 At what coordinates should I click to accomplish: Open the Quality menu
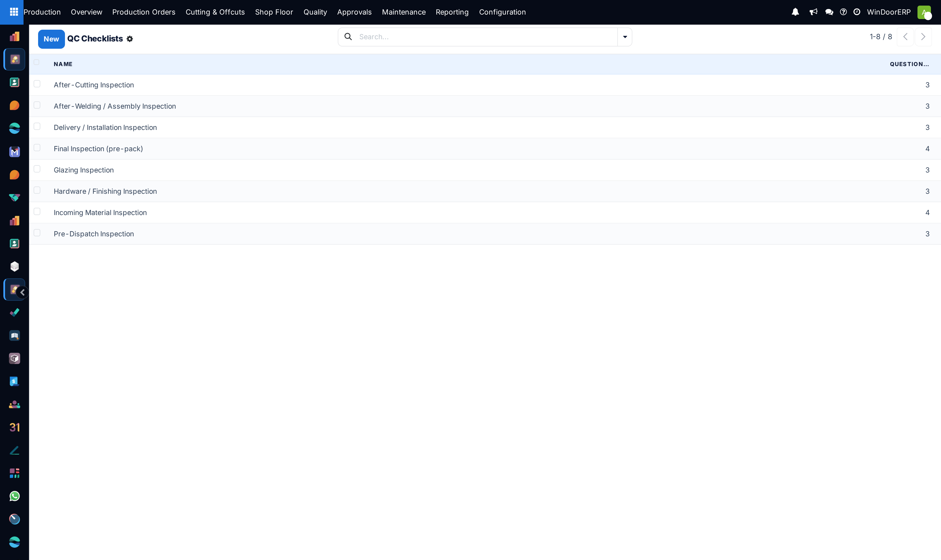(315, 12)
